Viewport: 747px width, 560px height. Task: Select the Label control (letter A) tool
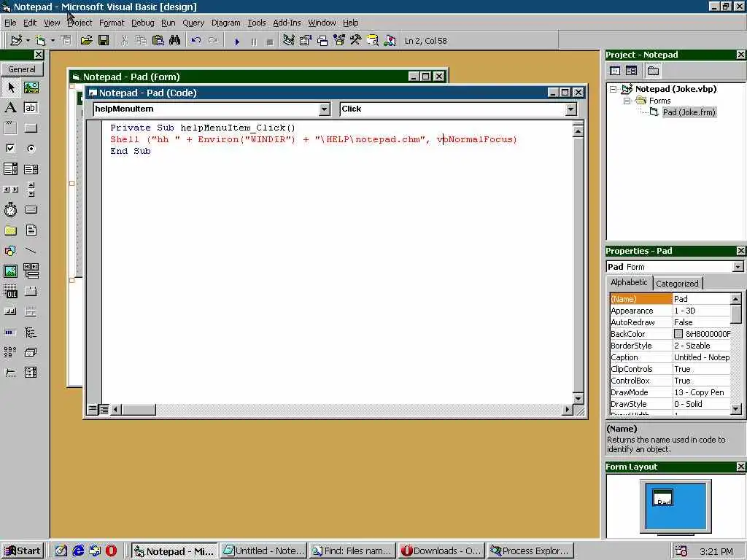[10, 108]
